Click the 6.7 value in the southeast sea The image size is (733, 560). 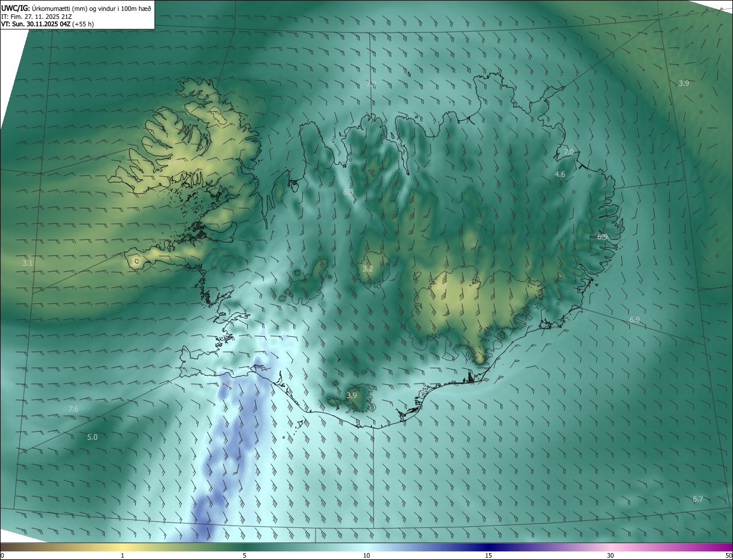pos(697,499)
